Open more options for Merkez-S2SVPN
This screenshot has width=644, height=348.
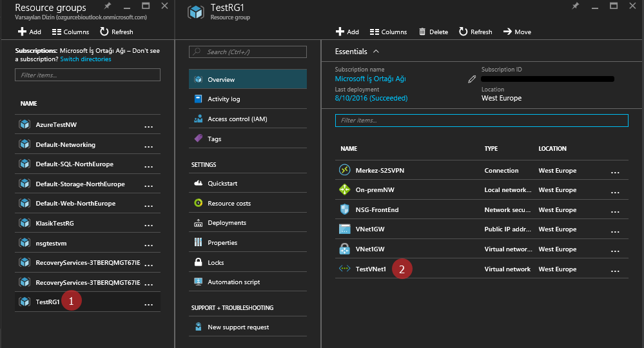(615, 172)
